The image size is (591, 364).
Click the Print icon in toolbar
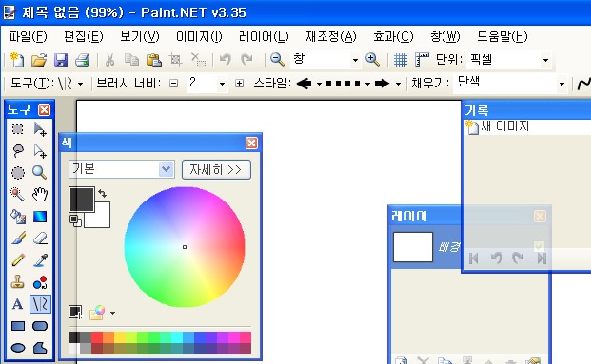pos(82,60)
